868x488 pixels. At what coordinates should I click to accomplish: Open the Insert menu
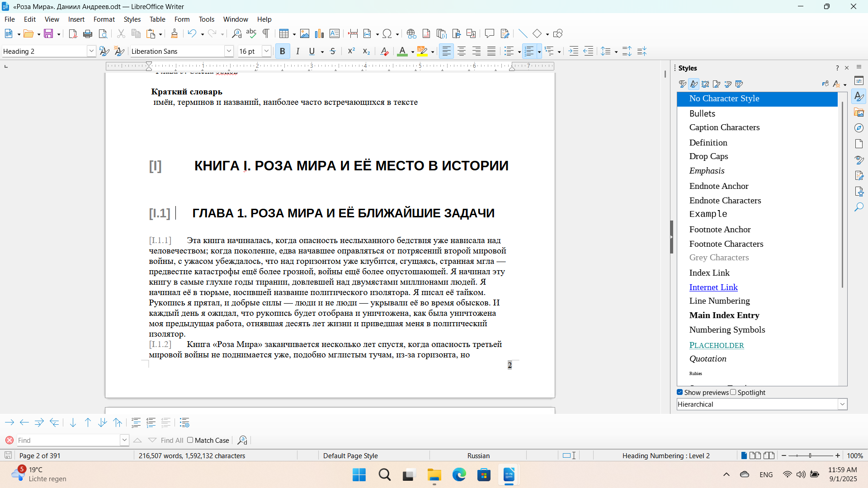click(76, 19)
